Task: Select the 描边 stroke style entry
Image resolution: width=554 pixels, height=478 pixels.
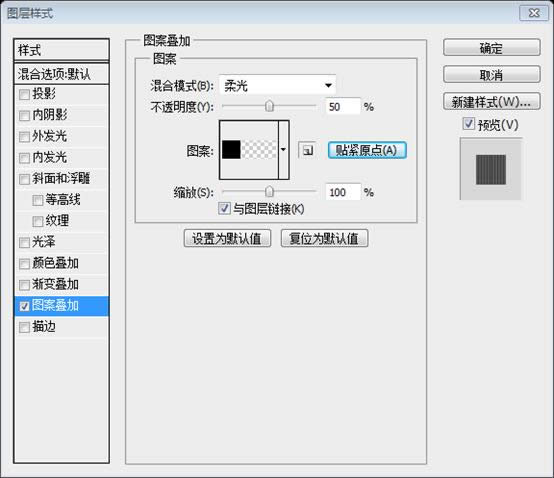Action: click(61, 327)
